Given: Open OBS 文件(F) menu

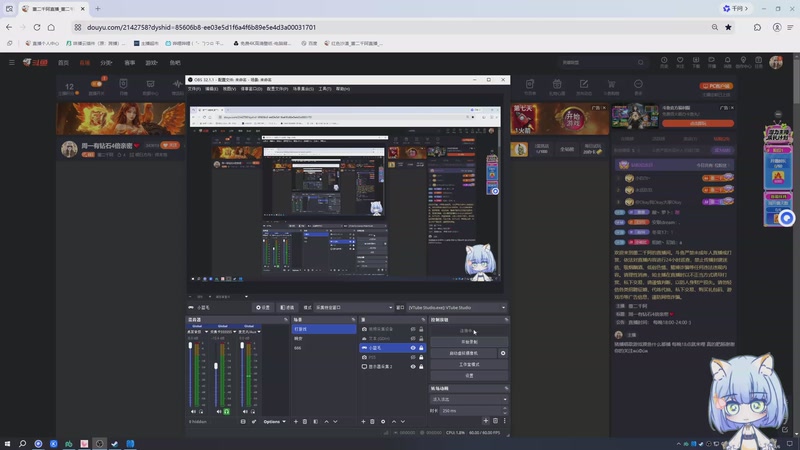Looking at the screenshot, I should (194, 89).
